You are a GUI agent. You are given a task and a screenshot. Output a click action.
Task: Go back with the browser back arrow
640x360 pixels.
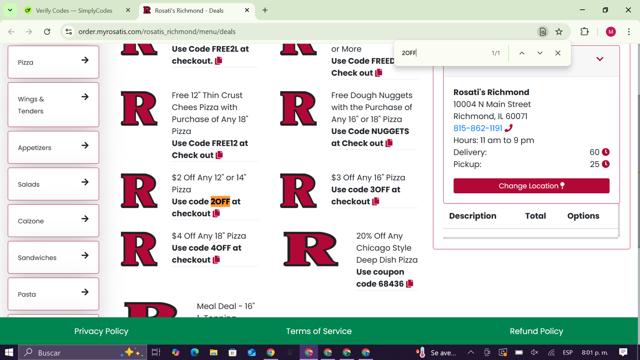click(x=11, y=31)
